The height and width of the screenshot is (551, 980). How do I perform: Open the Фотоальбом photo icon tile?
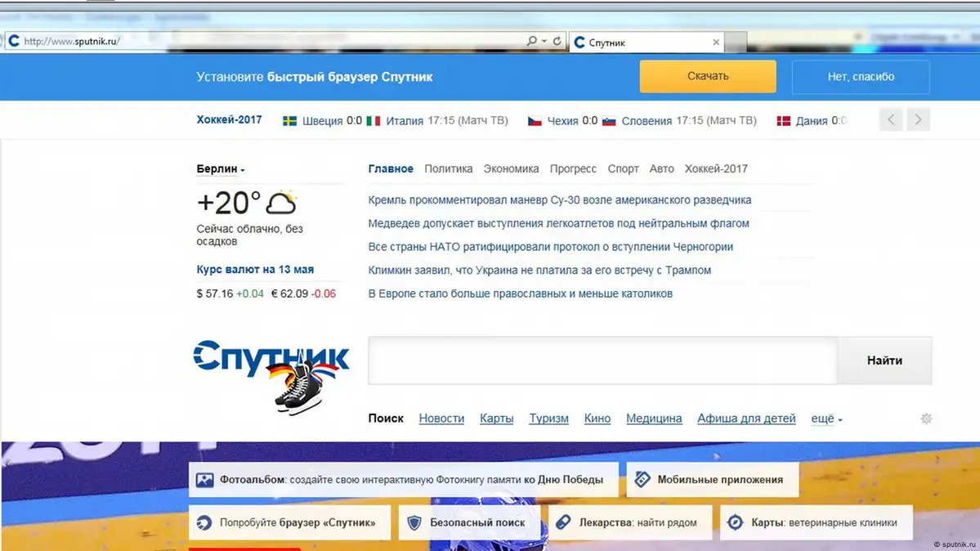[204, 480]
